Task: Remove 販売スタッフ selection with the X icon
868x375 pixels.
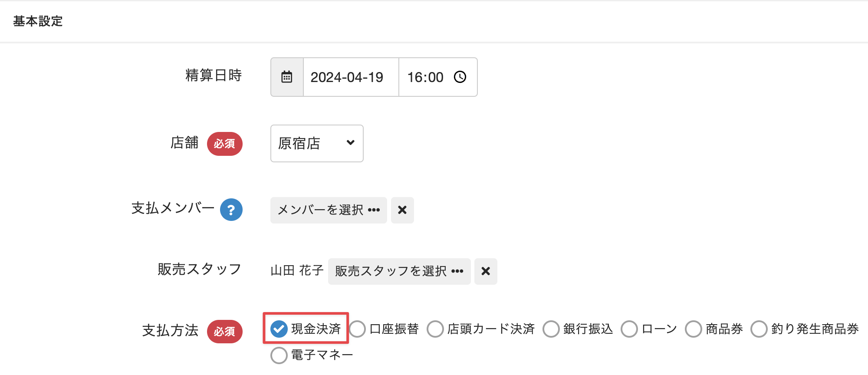Action: (x=486, y=271)
